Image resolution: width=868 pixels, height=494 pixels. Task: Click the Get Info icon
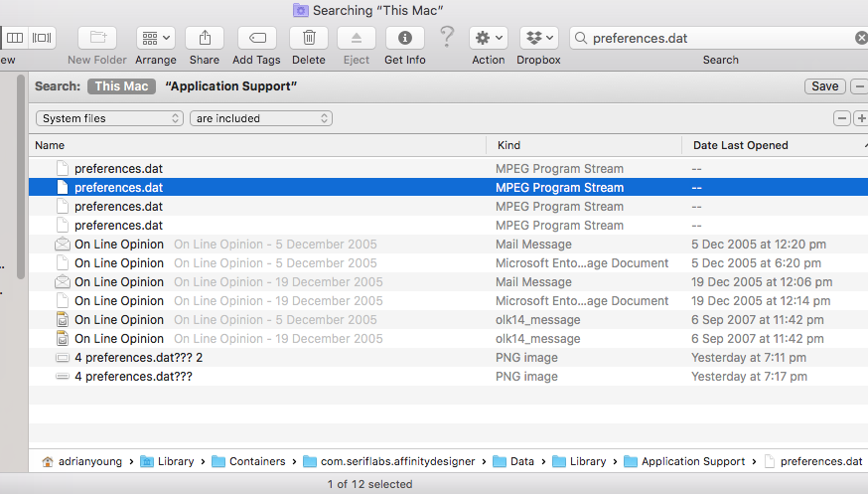[404, 38]
